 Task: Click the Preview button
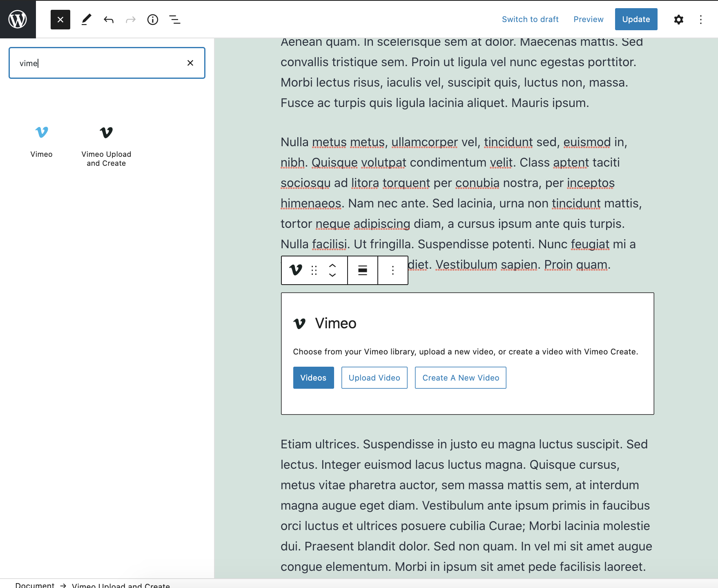coord(588,19)
